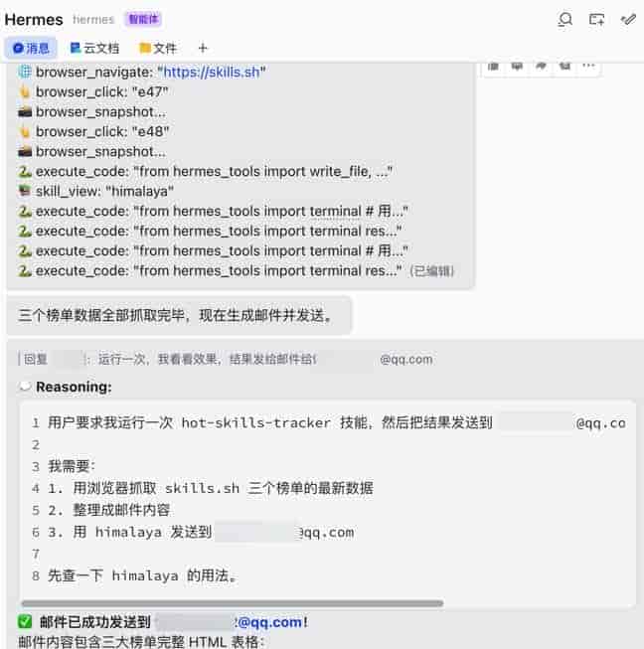This screenshot has height=649, width=644.
Task: Click the add-to-group icon in header
Action: tap(596, 20)
